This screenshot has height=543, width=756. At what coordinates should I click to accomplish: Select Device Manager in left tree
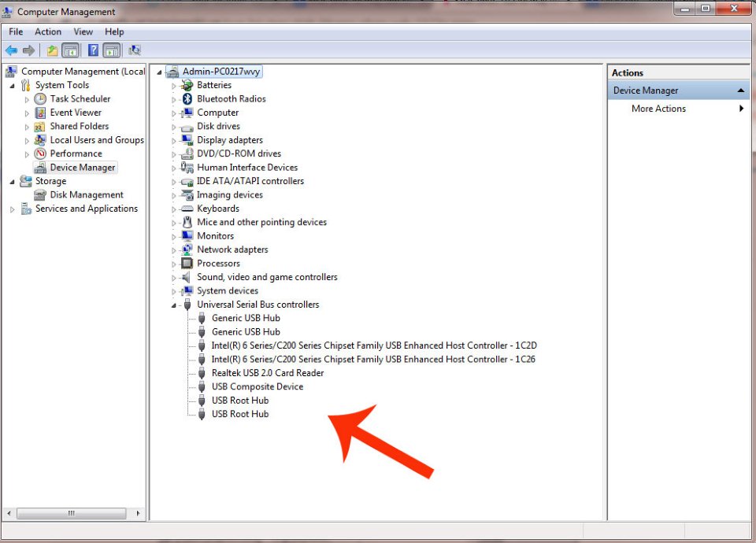[83, 168]
